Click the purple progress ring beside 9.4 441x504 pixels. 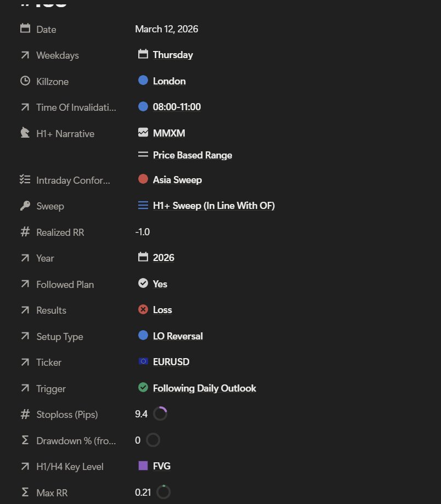(160, 414)
